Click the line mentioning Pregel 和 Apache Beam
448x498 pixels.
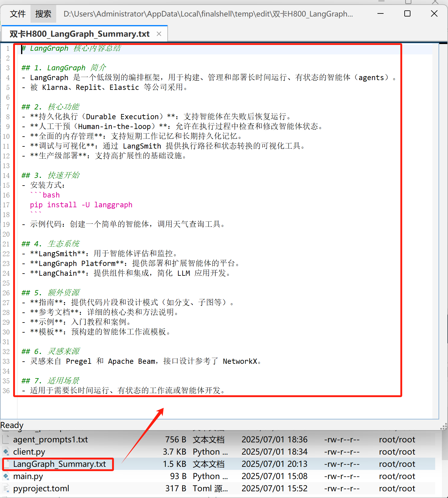coord(142,361)
